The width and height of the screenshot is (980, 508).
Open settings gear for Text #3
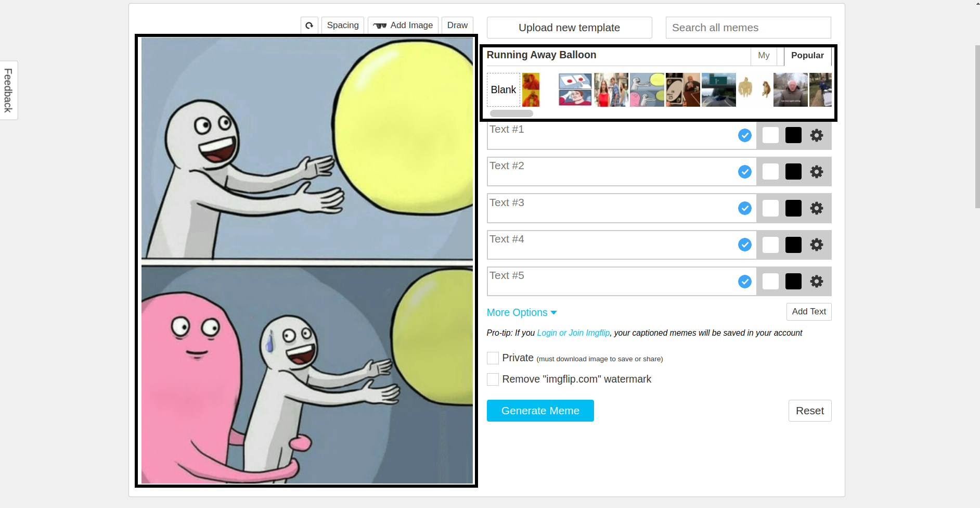(817, 208)
